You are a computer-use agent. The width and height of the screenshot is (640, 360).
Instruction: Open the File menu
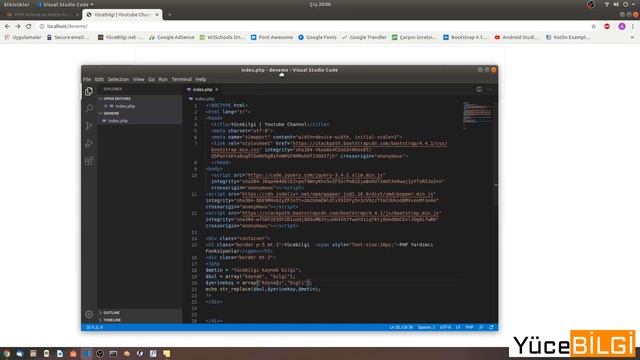pyautogui.click(x=87, y=79)
